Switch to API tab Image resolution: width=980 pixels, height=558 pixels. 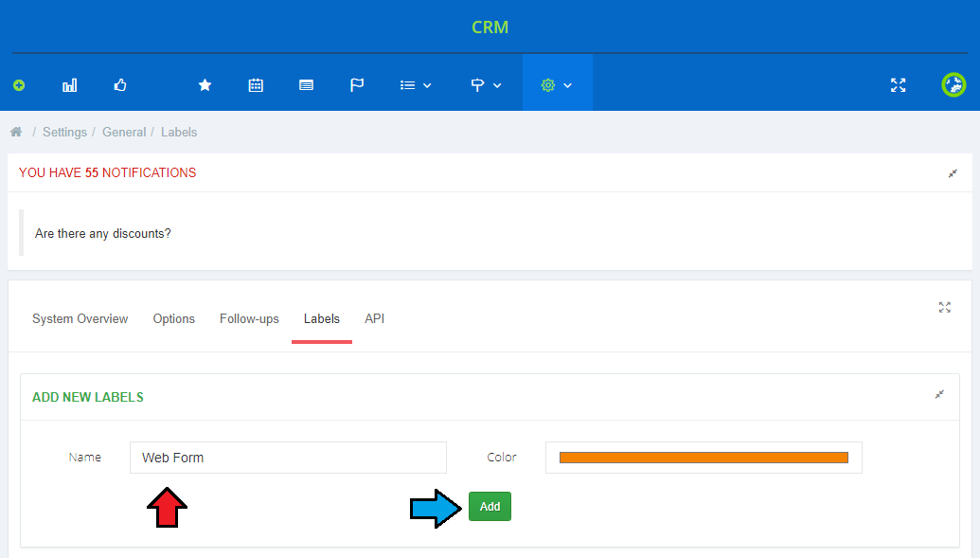(x=374, y=319)
